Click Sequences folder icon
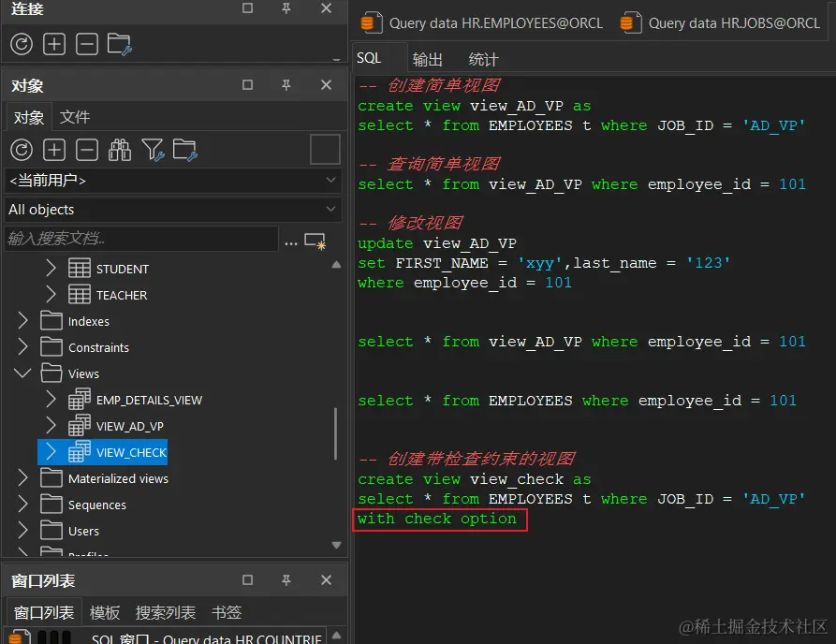Screen dimensions: 836x644 click(51, 504)
